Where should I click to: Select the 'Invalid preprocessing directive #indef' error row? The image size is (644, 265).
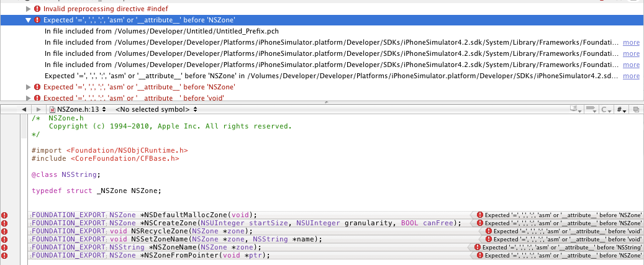322,9
